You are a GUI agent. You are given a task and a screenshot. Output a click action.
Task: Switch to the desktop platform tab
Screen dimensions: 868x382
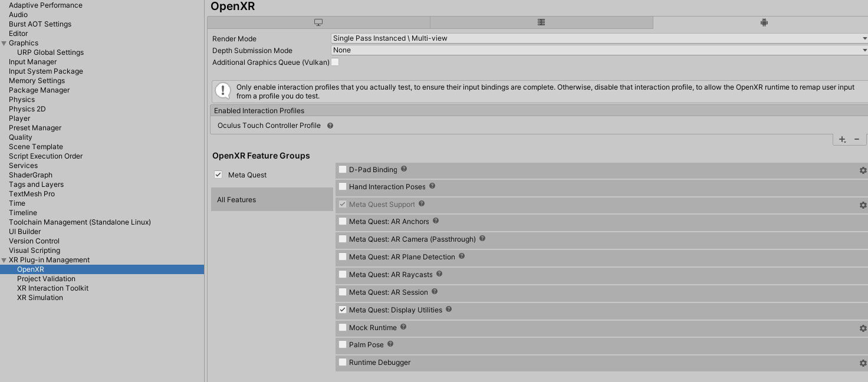(x=318, y=22)
